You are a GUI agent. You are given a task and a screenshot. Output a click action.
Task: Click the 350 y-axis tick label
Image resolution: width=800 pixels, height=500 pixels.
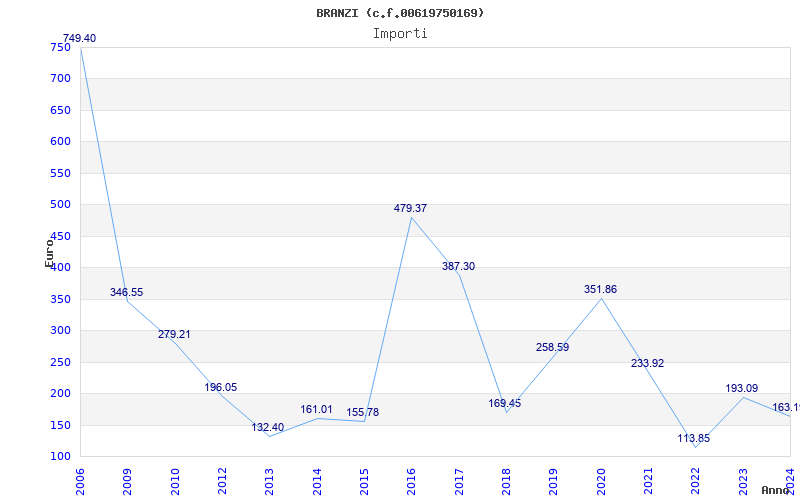60,299
